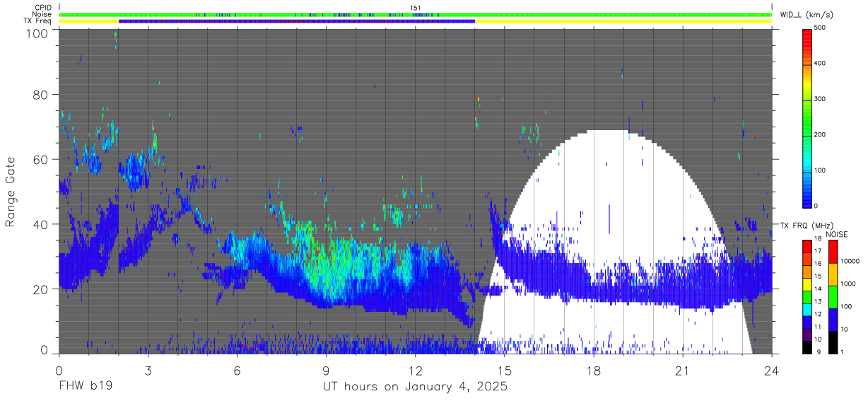Screen dimensions: 868x401
Task: Click the spectral width color scale bar
Action: [x=808, y=117]
